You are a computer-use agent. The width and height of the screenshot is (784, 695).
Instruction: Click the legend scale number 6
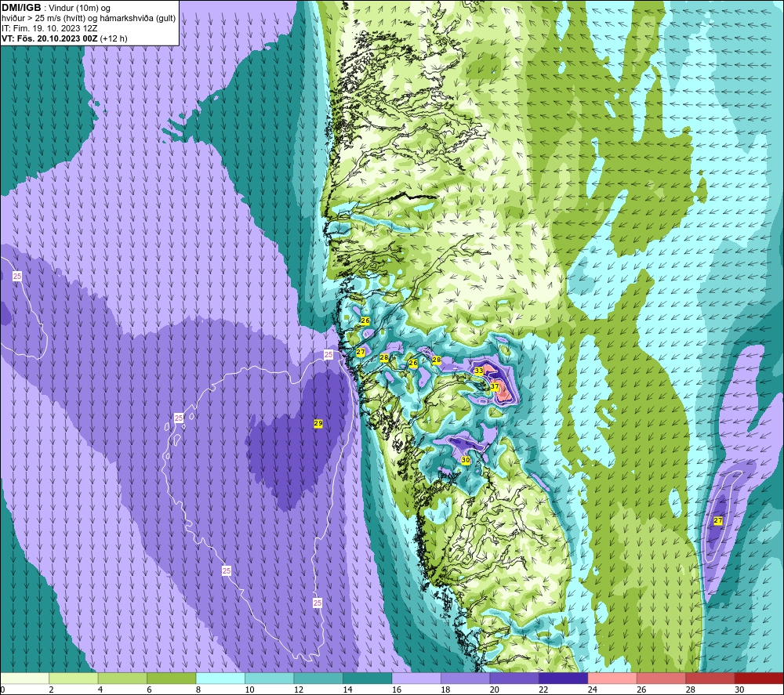pos(150,690)
